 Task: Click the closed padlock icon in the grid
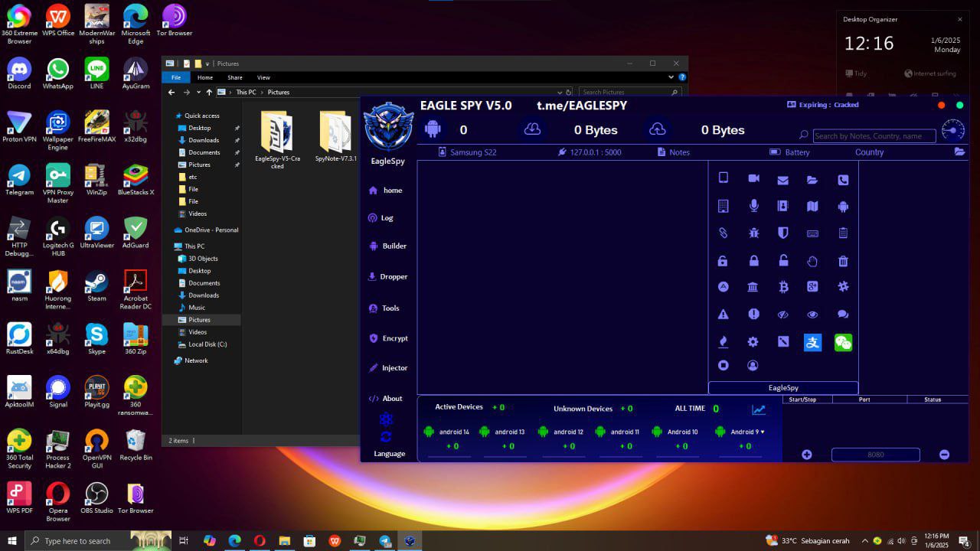(x=753, y=261)
